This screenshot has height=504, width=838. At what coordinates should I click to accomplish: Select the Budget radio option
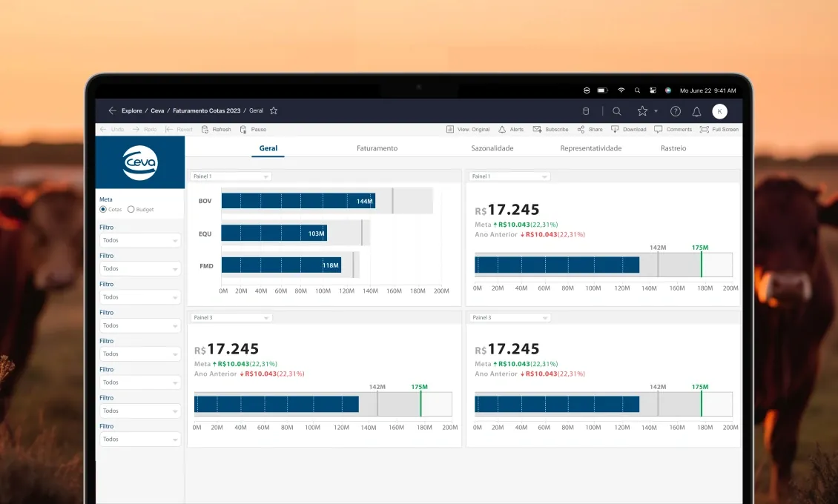131,209
